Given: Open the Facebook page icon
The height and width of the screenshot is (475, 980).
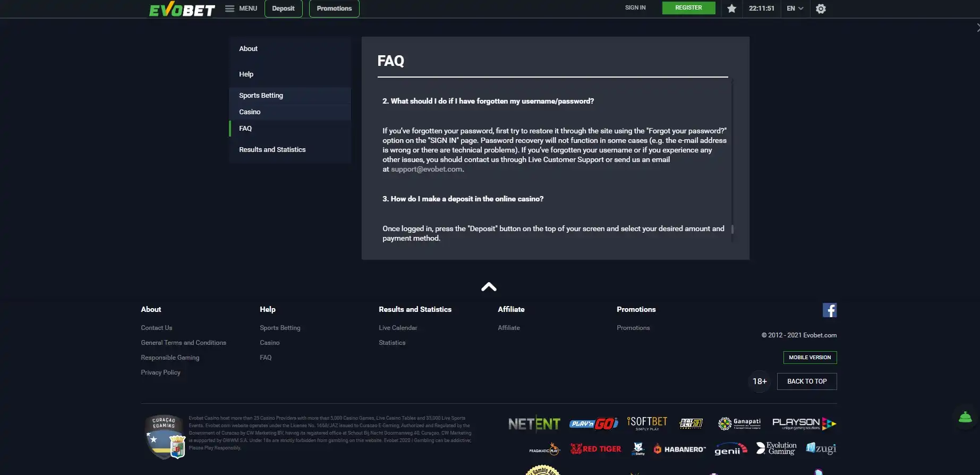Looking at the screenshot, I should tap(829, 310).
